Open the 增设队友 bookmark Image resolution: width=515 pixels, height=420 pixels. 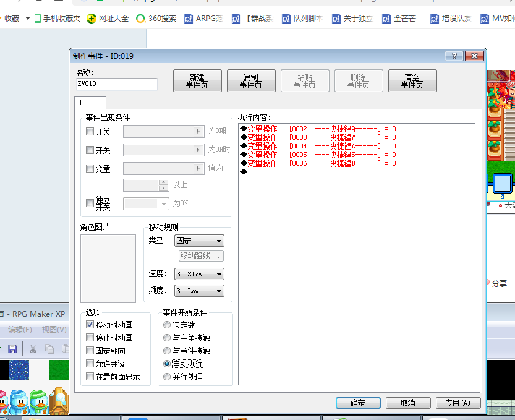click(451, 19)
